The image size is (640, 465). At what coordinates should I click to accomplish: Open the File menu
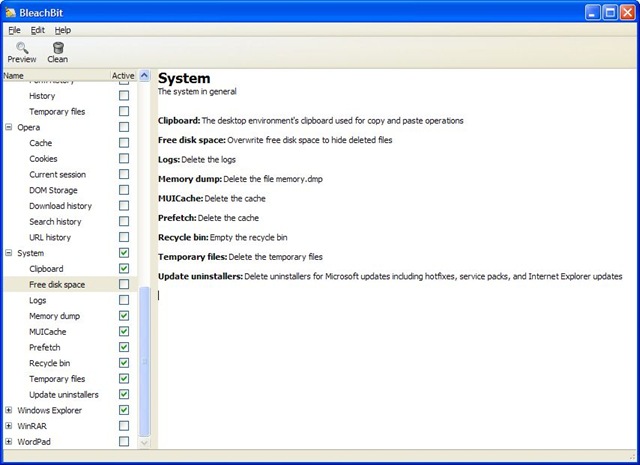pyautogui.click(x=14, y=30)
